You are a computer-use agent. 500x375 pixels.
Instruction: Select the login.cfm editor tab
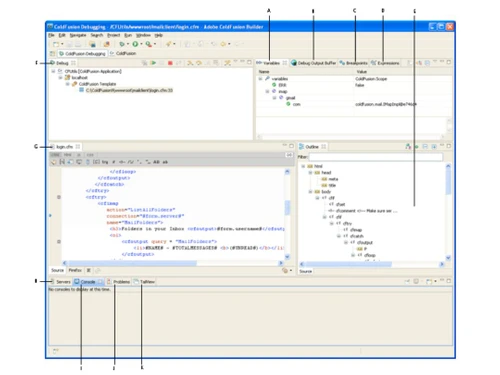point(65,147)
